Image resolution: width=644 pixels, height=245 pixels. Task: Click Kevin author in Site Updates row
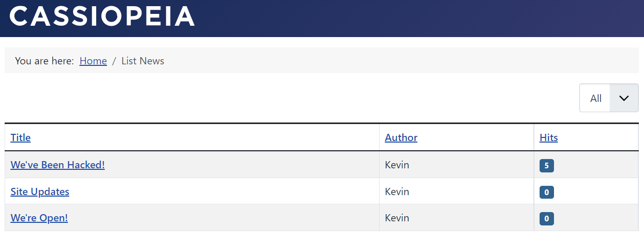[397, 191]
